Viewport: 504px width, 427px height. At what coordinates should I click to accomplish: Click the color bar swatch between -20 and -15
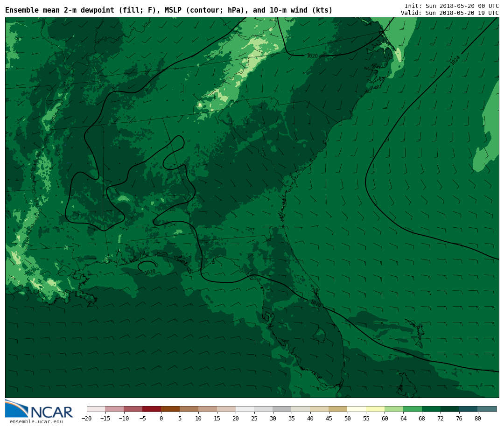click(x=96, y=409)
